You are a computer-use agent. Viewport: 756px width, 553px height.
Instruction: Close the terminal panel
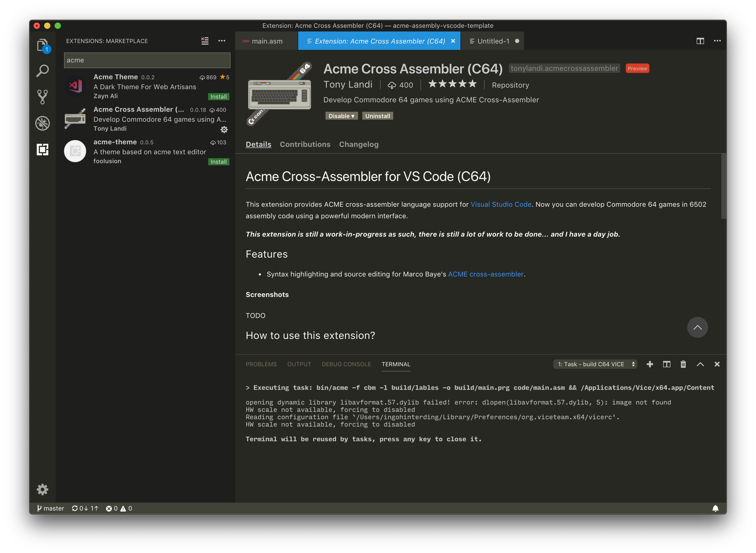click(x=717, y=364)
